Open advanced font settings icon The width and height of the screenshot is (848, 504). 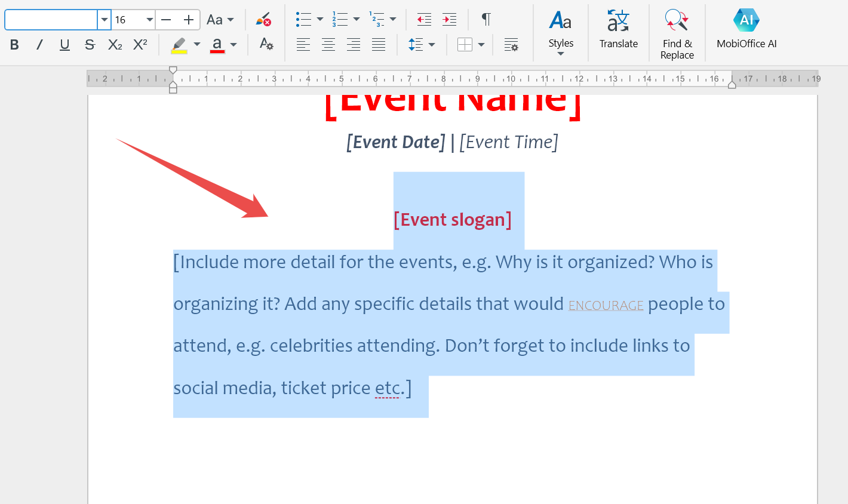[266, 44]
